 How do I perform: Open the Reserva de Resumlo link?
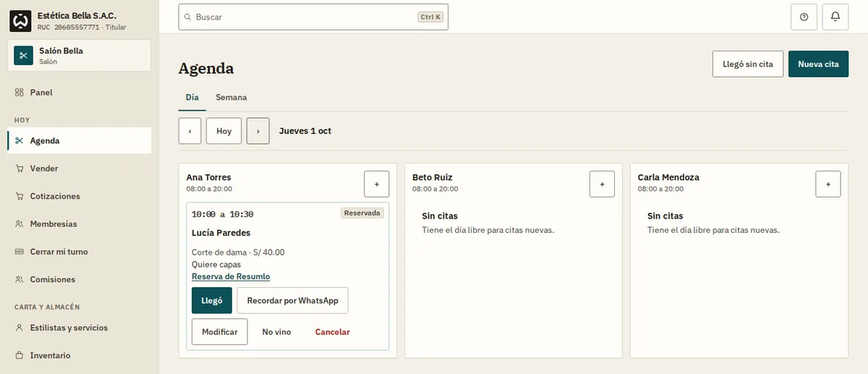(231, 276)
